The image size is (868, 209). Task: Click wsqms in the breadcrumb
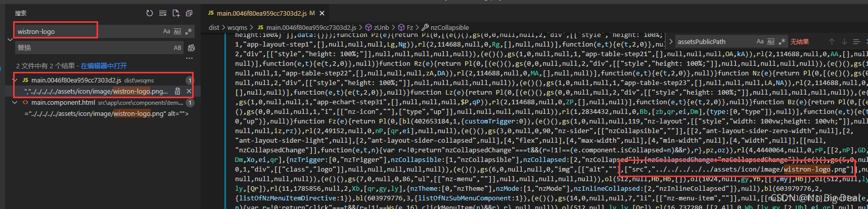[237, 27]
